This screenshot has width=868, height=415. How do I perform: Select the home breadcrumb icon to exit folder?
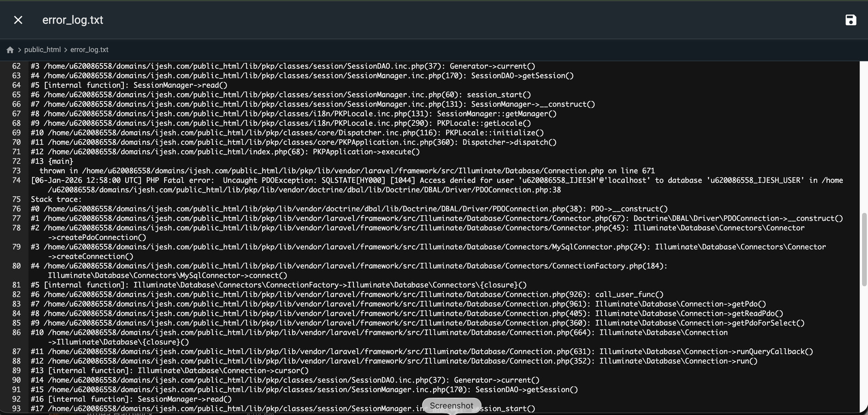[9, 49]
